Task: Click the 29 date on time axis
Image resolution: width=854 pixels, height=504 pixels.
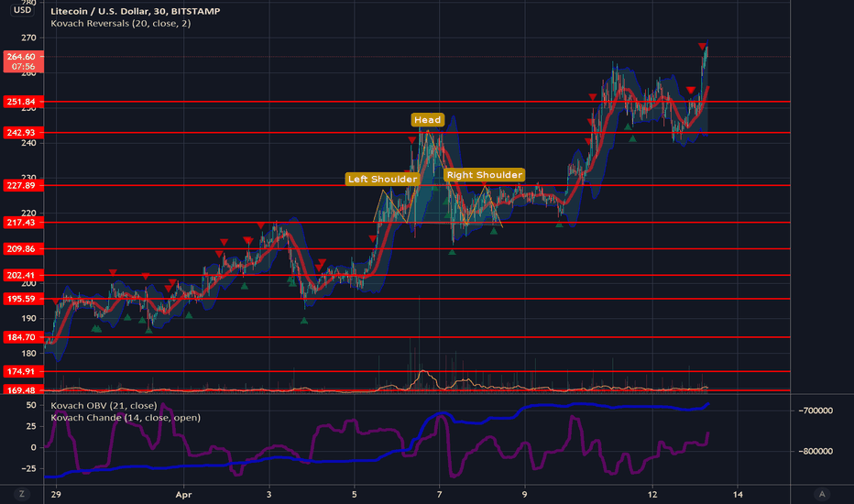Action: point(56,495)
